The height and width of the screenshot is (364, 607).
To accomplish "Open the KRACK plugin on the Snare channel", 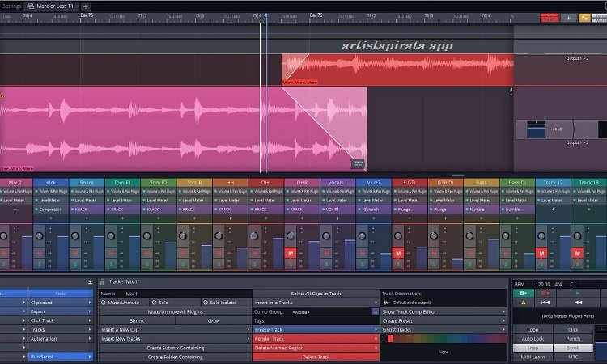I will click(87, 210).
